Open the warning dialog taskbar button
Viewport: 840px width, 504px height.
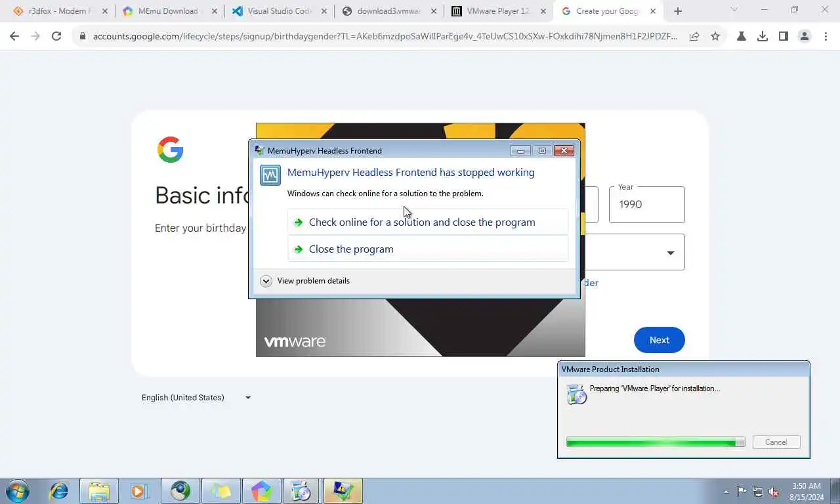tap(343, 491)
